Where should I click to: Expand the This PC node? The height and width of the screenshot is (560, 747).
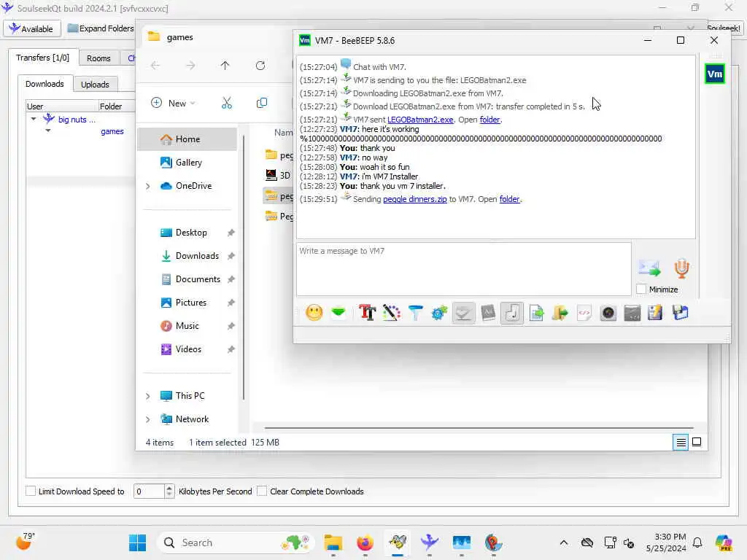[147, 396]
